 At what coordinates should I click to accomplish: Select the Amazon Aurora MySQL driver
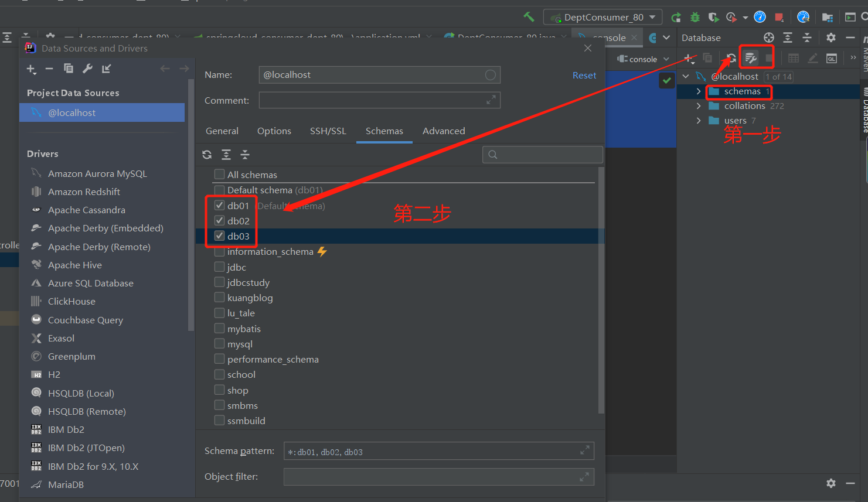point(97,173)
